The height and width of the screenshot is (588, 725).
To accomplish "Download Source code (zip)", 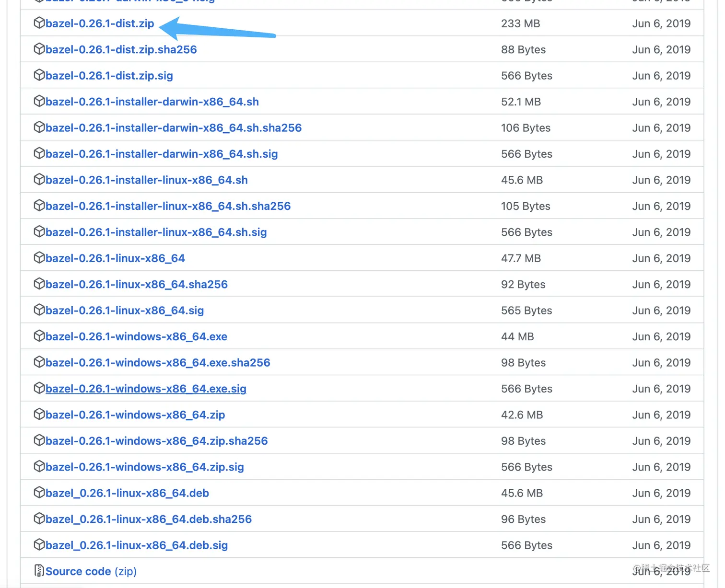I will click(x=91, y=571).
